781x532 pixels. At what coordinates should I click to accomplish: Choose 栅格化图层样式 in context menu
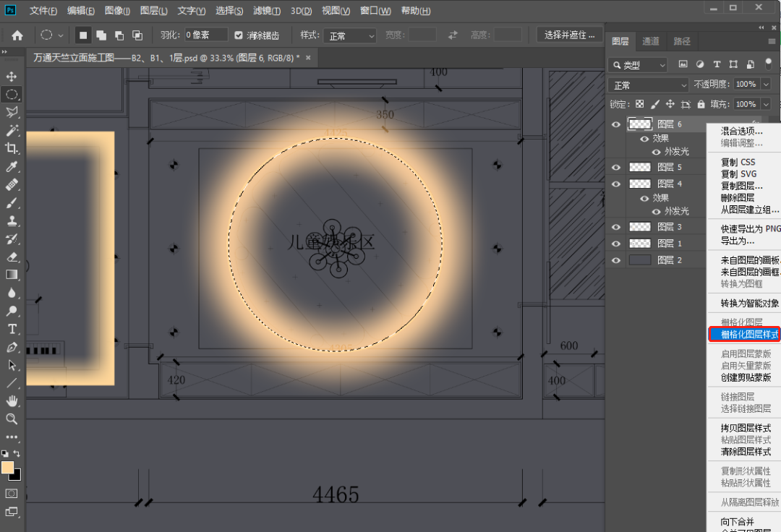click(x=744, y=335)
